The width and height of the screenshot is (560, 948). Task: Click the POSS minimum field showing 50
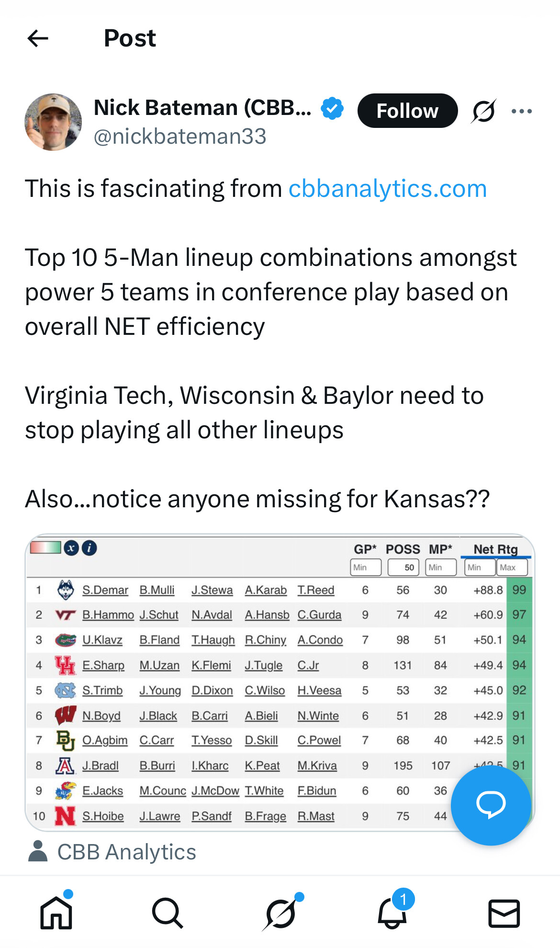pos(403,567)
